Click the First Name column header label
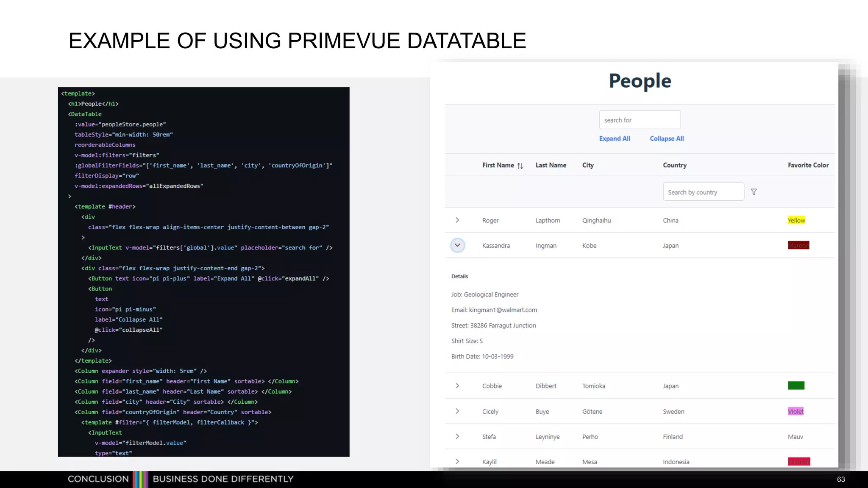868x488 pixels. [498, 165]
